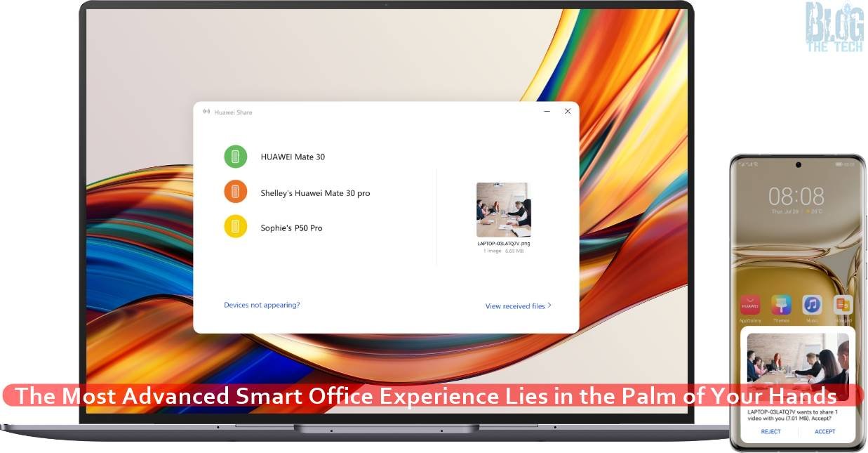The width and height of the screenshot is (868, 453).
Task: Tap REJECT on the phone share prompt
Action: [x=770, y=432]
